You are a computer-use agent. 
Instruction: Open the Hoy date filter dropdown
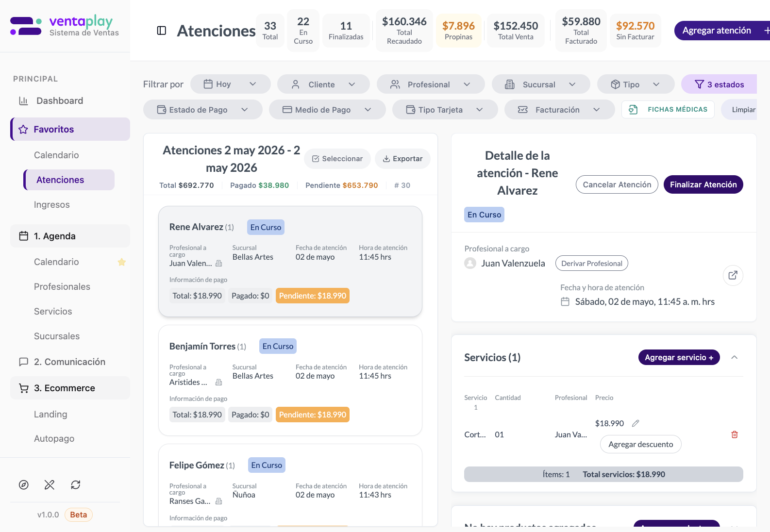(x=231, y=84)
